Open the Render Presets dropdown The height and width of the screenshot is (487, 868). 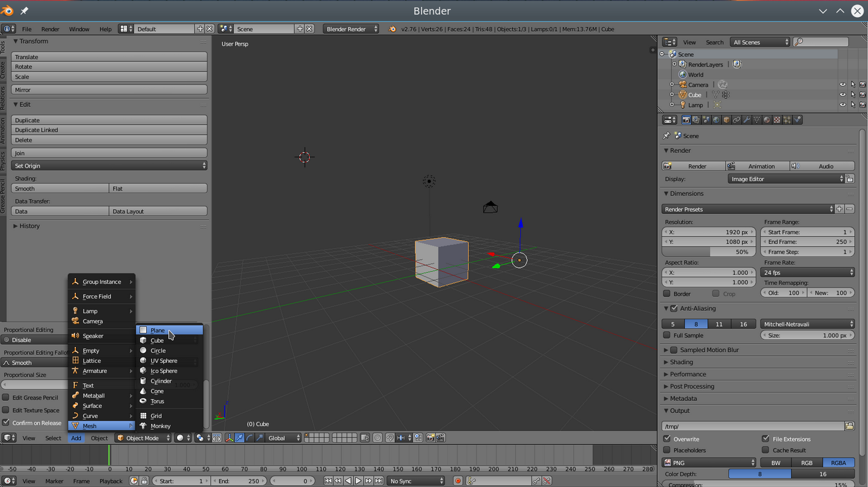point(748,209)
